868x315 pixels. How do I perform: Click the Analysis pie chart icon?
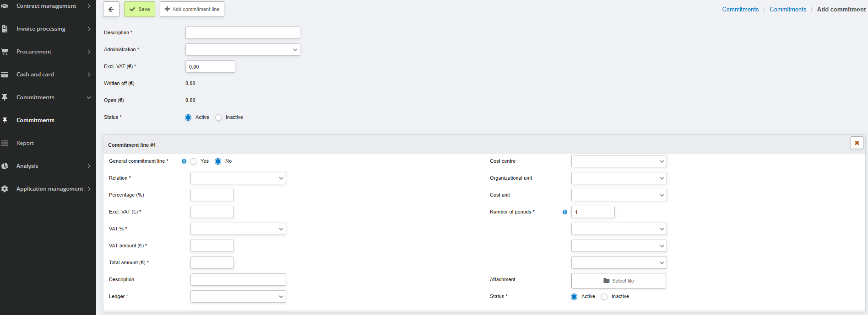click(5, 166)
